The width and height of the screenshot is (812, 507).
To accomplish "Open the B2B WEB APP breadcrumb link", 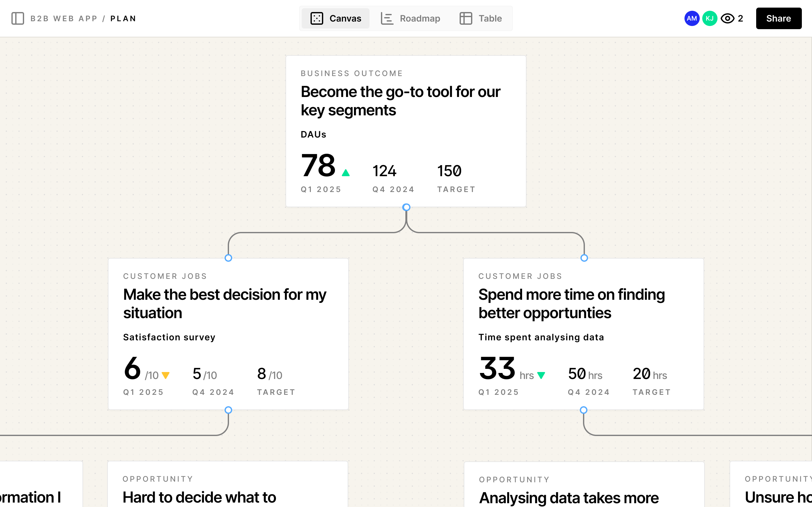I will [64, 18].
